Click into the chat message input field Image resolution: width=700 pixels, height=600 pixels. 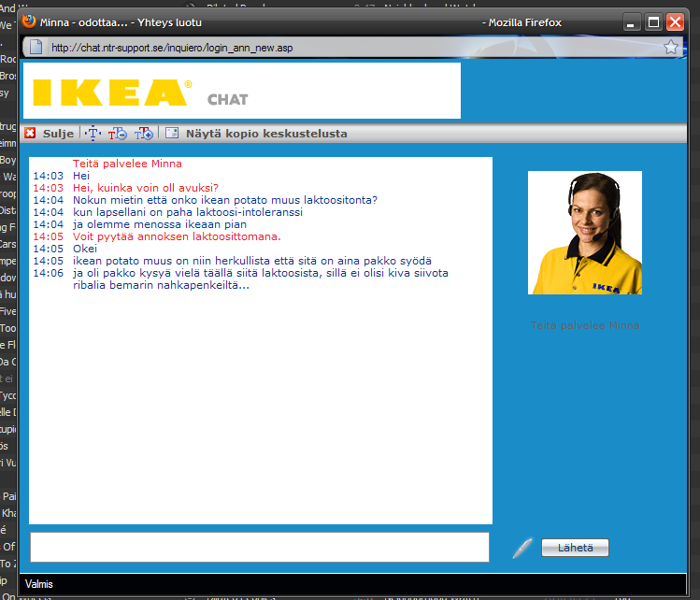click(x=260, y=548)
